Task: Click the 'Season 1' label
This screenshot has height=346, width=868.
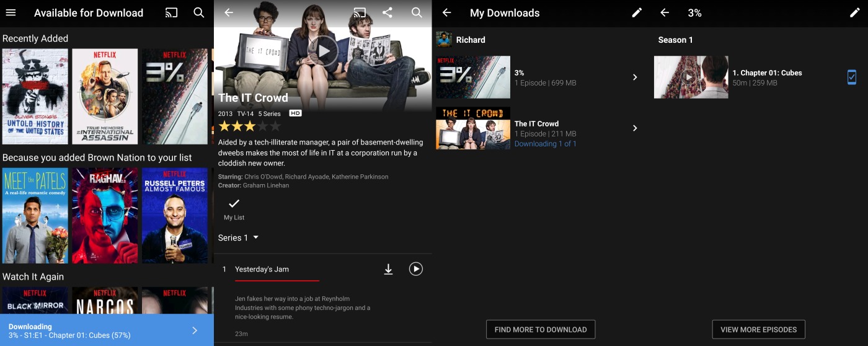Action: [676, 40]
